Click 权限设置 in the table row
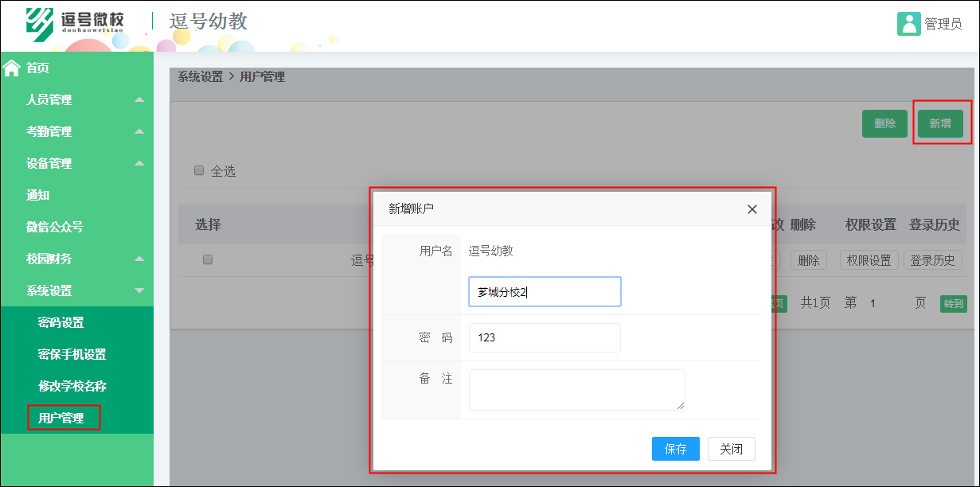The width and height of the screenshot is (980, 487). click(868, 259)
